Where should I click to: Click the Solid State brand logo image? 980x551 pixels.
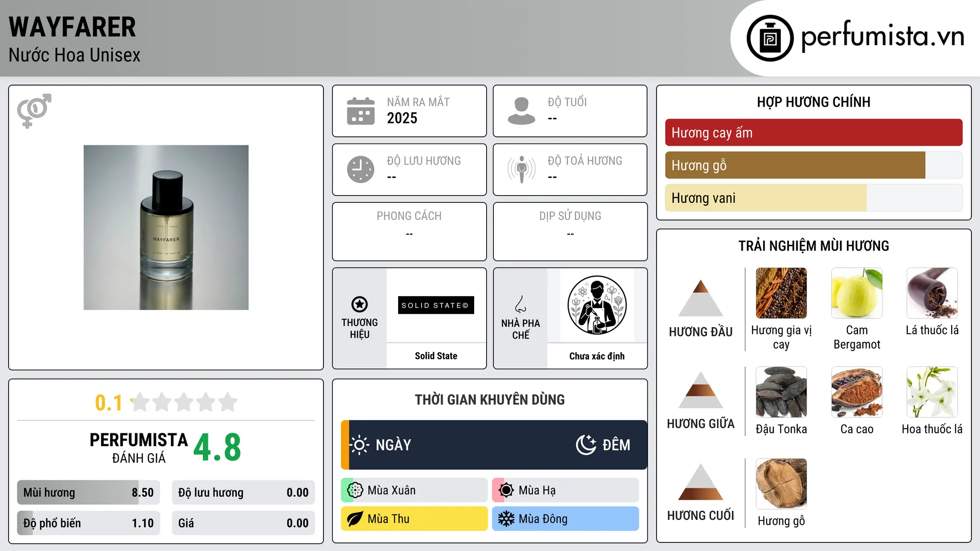436,305
